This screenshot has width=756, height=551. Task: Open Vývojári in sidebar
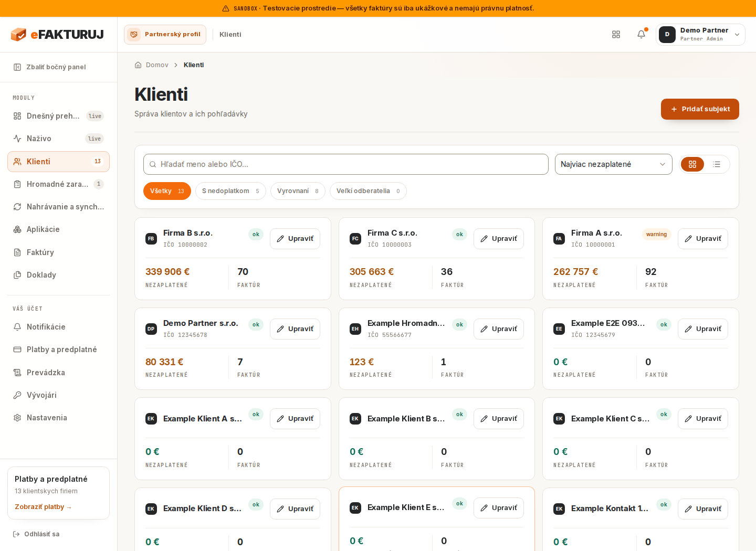58,395
